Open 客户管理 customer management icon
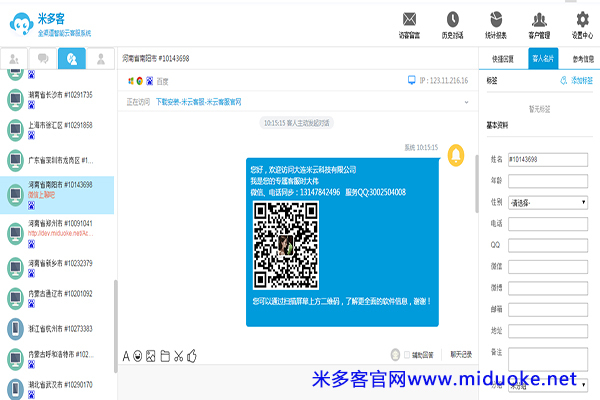Image resolution: width=600 pixels, height=400 pixels. click(x=539, y=19)
